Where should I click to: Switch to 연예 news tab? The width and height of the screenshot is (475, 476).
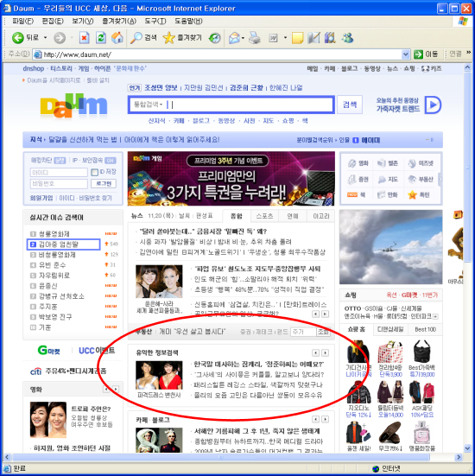(293, 216)
